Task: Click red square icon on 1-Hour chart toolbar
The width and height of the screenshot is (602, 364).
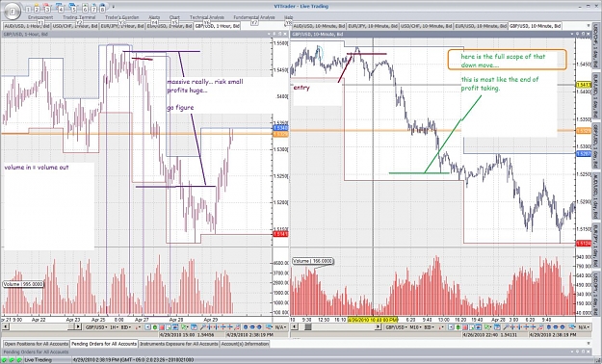Action: pyautogui.click(x=162, y=327)
